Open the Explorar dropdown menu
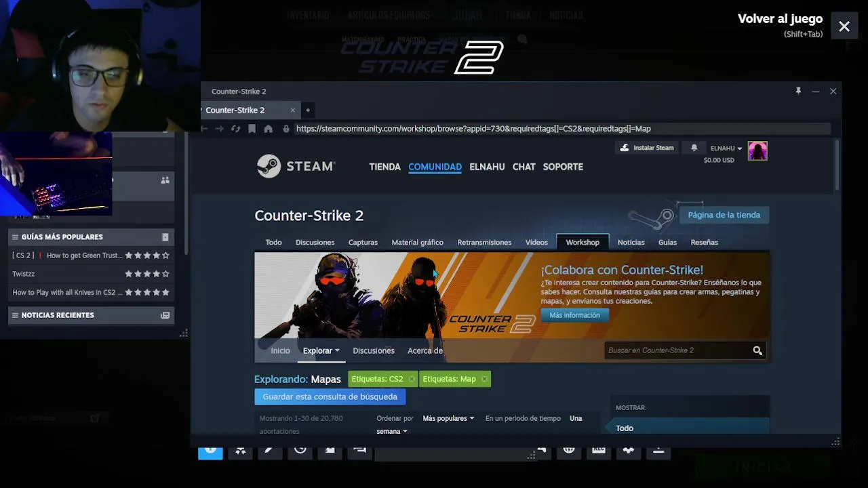868x488 pixels. tap(321, 350)
